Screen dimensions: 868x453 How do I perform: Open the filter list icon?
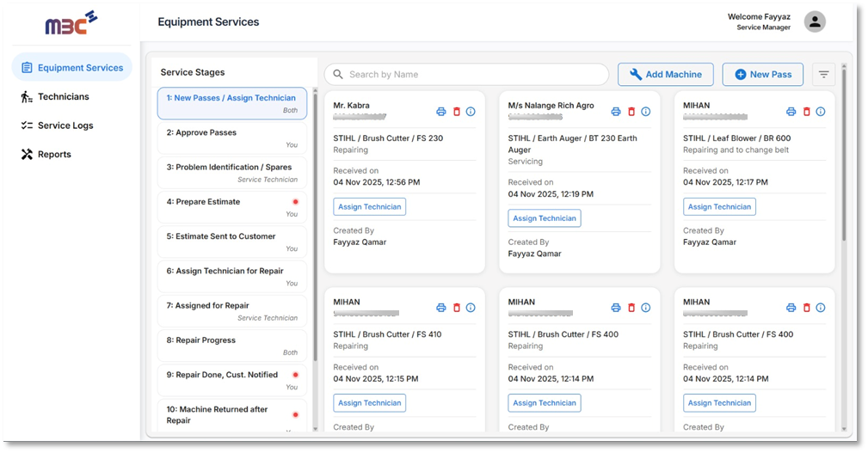823,75
